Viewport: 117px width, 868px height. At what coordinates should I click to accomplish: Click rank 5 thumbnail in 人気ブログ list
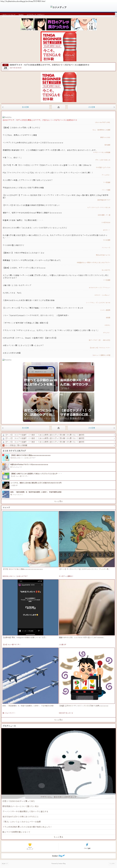point(6,494)
